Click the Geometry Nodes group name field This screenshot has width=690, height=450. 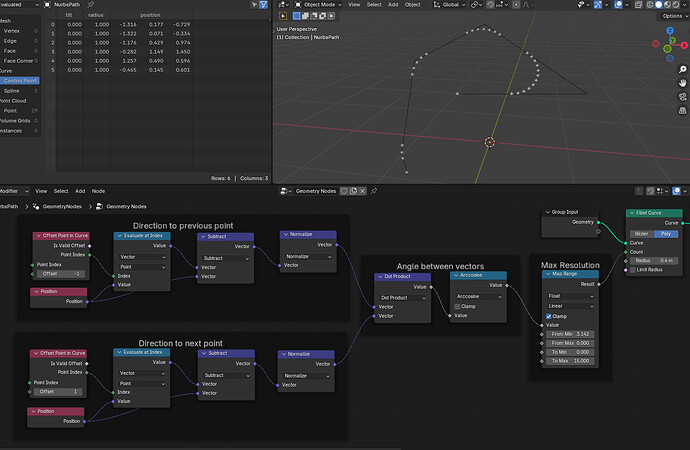click(316, 191)
